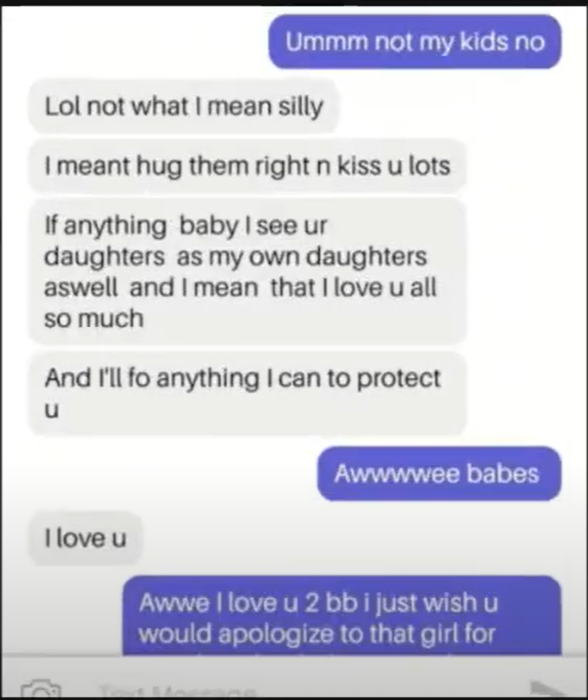Click the lone 'u' under 'And I'll fo'
The image size is (588, 700).
pyautogui.click(x=51, y=411)
